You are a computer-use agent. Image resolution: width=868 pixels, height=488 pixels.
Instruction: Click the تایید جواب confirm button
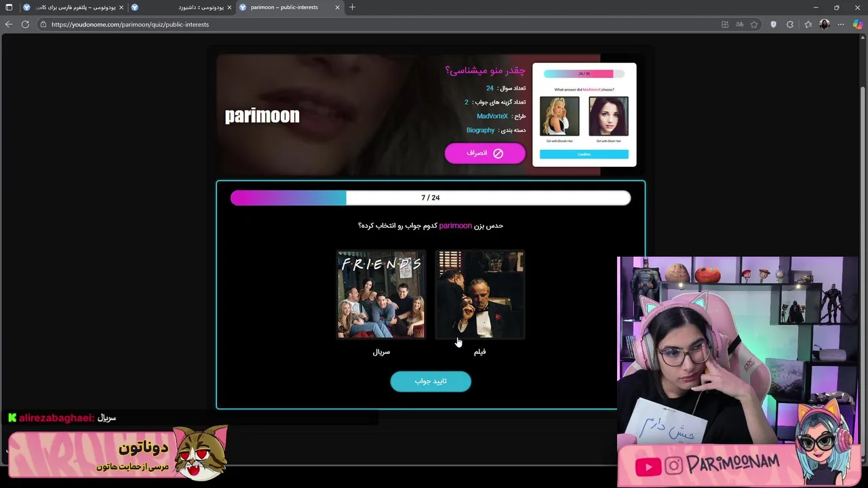coord(431,381)
